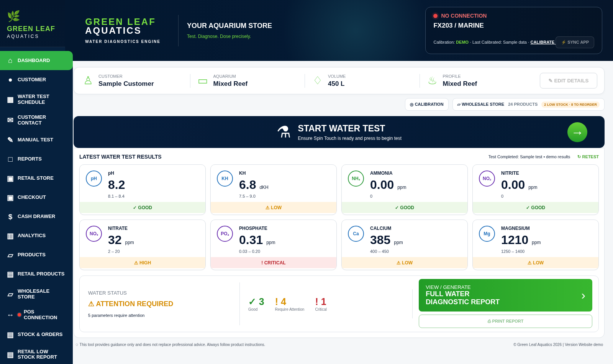Click the red No Connection status dot

tap(435, 16)
